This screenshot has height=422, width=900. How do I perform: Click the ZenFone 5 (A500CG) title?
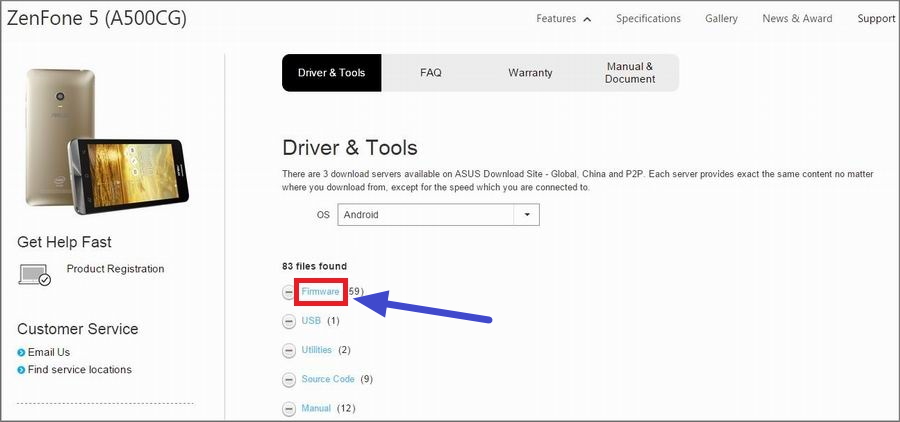coord(96,18)
